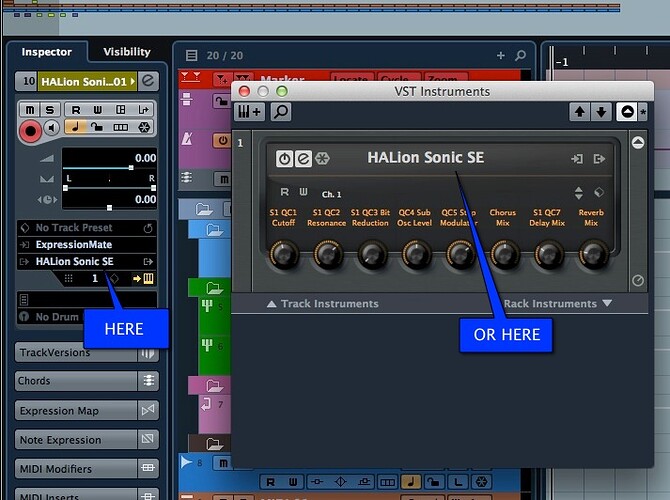Click Note Expression section icon
This screenshot has height=500, width=670.
148,439
